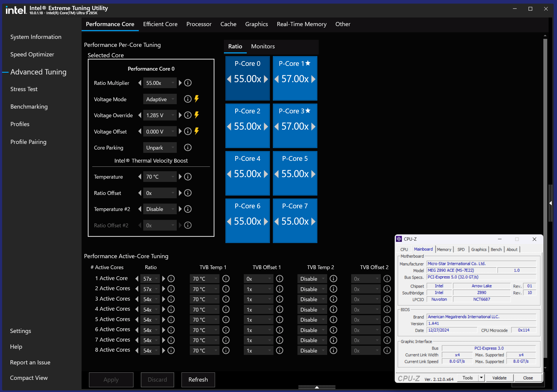Open CPU-Z Tools dropdown arrow
This screenshot has width=557, height=392.
tap(482, 378)
